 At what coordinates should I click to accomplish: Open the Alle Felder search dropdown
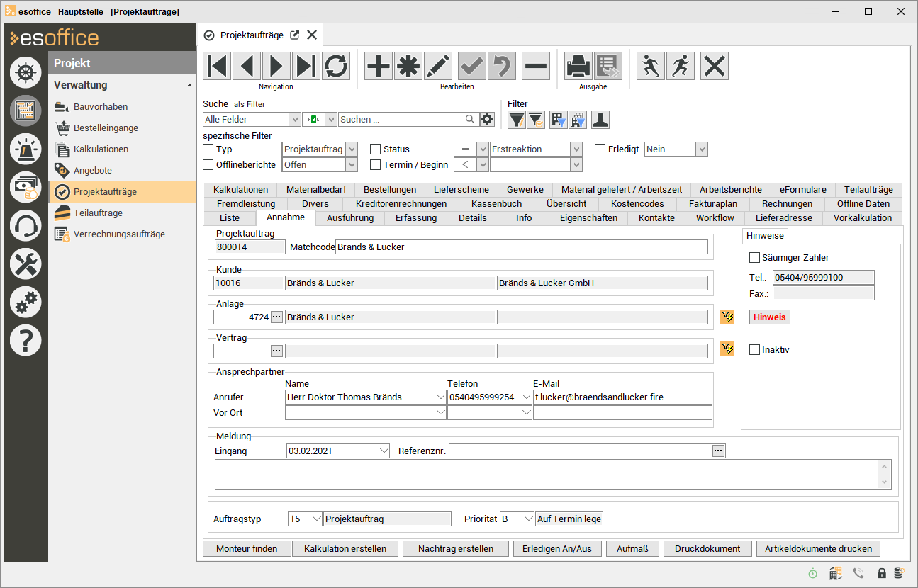click(295, 120)
